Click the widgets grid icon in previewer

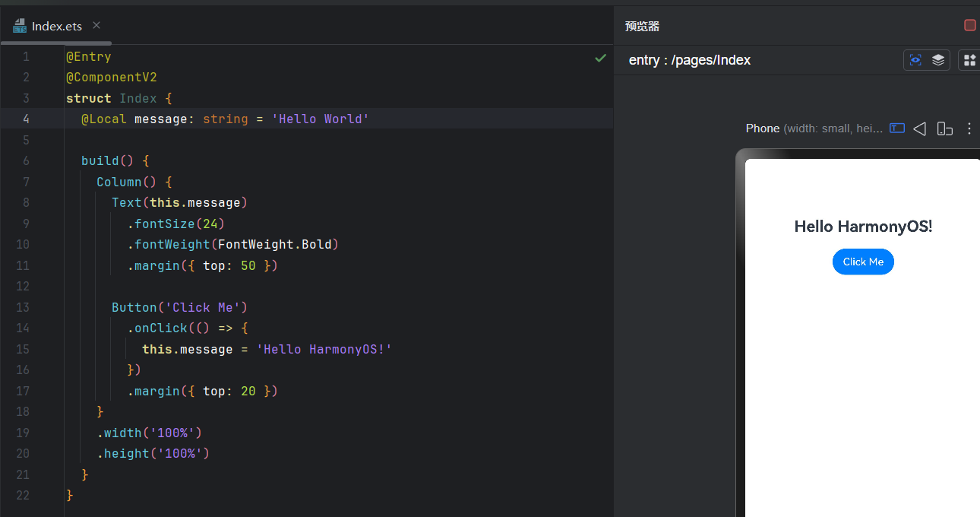[969, 60]
